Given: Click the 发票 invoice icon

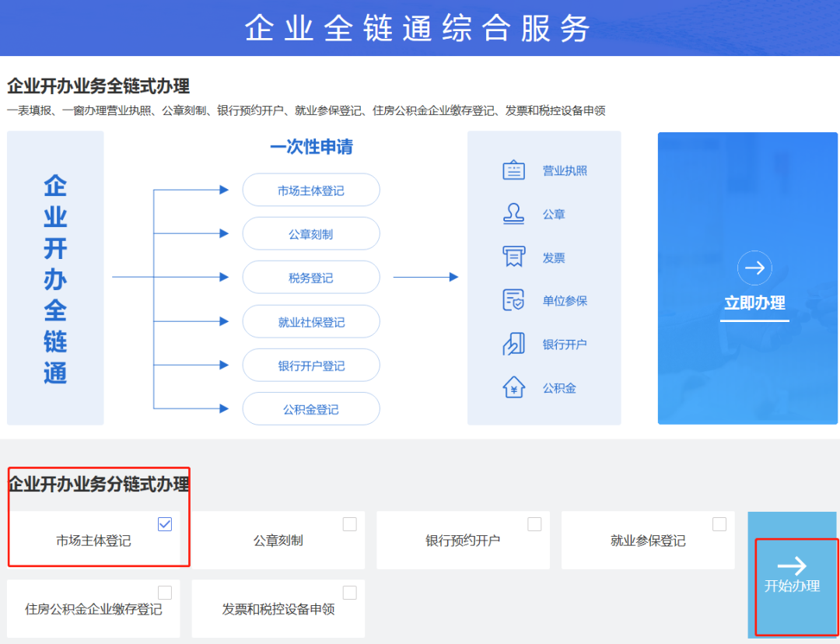Looking at the screenshot, I should (x=513, y=257).
